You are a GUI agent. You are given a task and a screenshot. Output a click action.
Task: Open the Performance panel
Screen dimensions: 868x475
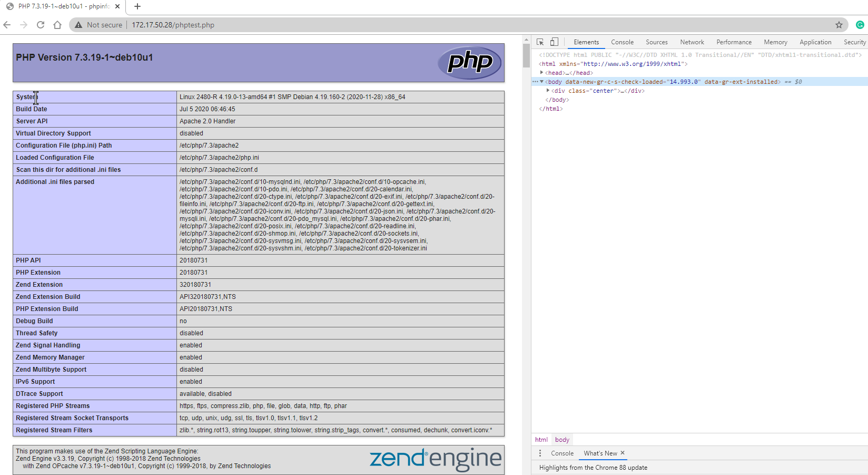point(734,42)
